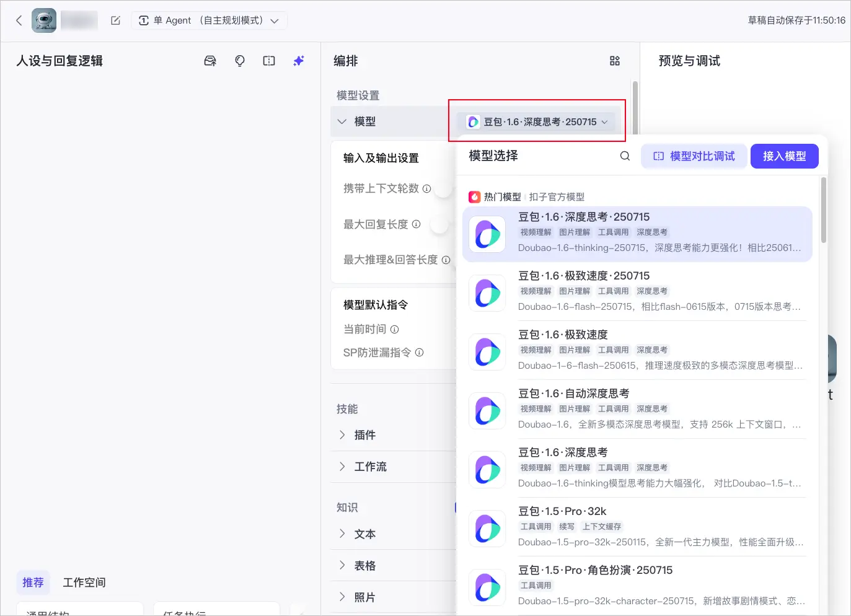Click the red 热门模型 flame icon
The width and height of the screenshot is (851, 616).
474,197
